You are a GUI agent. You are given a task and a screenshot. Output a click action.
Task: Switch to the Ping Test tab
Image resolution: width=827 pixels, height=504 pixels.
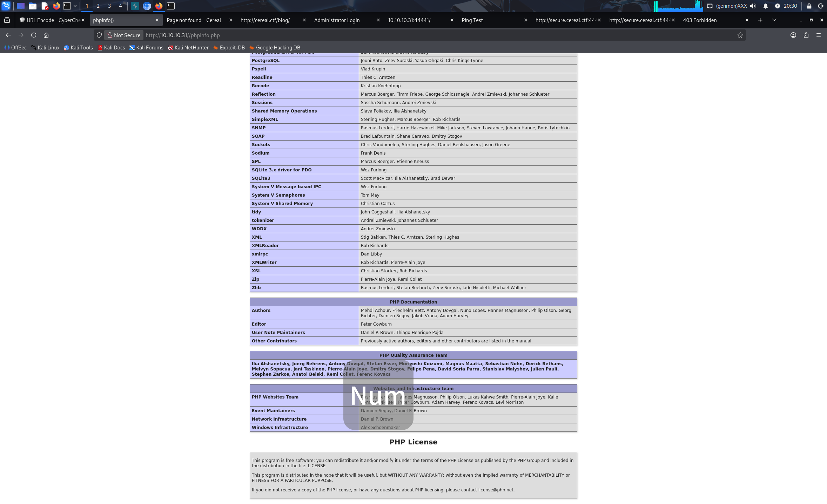(472, 20)
